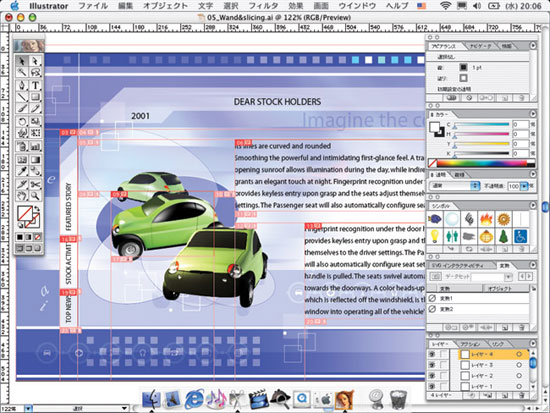550x413 pixels.
Task: Pick the Scissors tool
Action: [x=35, y=184]
